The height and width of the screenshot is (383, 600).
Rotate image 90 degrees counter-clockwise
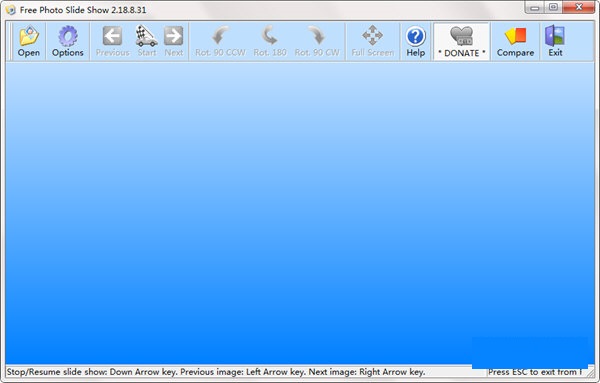220,41
